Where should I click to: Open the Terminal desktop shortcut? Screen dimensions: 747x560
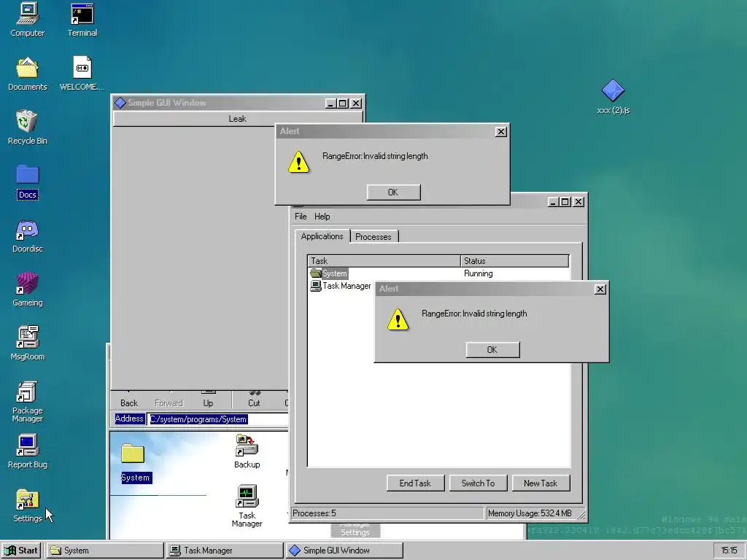82,19
